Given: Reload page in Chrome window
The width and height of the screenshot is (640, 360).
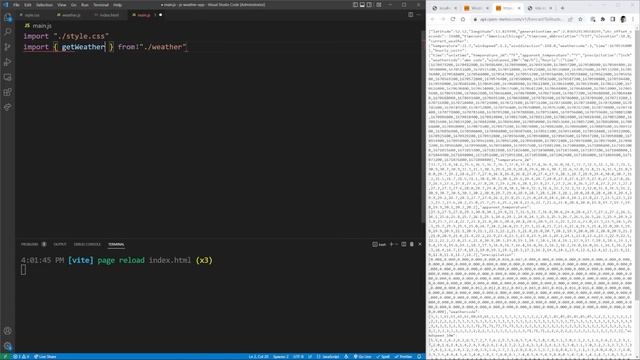Looking at the screenshot, I should point(453,19).
